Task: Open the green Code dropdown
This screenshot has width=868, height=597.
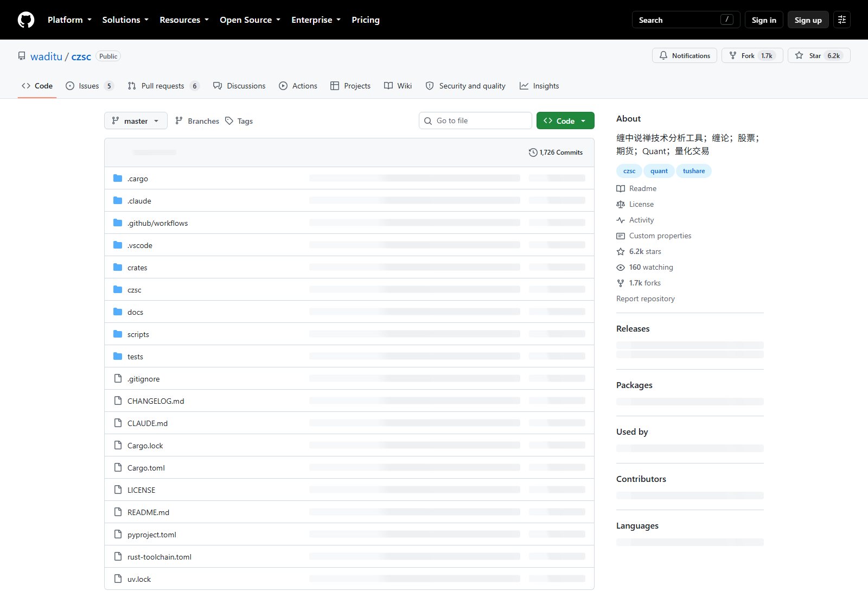Action: pyautogui.click(x=565, y=120)
